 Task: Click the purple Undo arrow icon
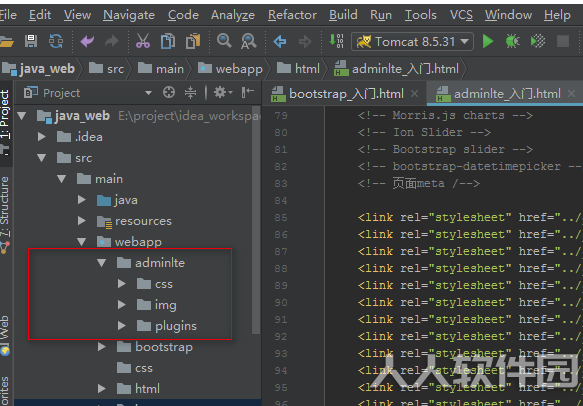(x=87, y=41)
